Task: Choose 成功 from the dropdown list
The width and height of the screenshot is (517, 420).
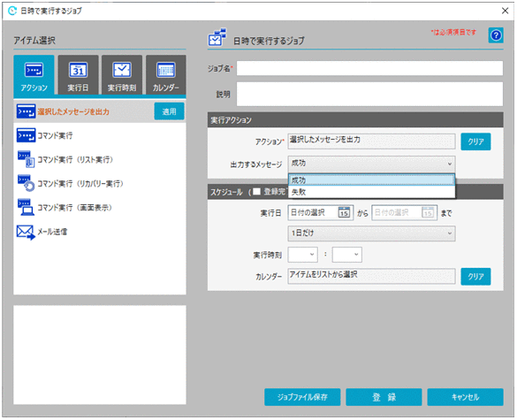Action: (x=371, y=180)
